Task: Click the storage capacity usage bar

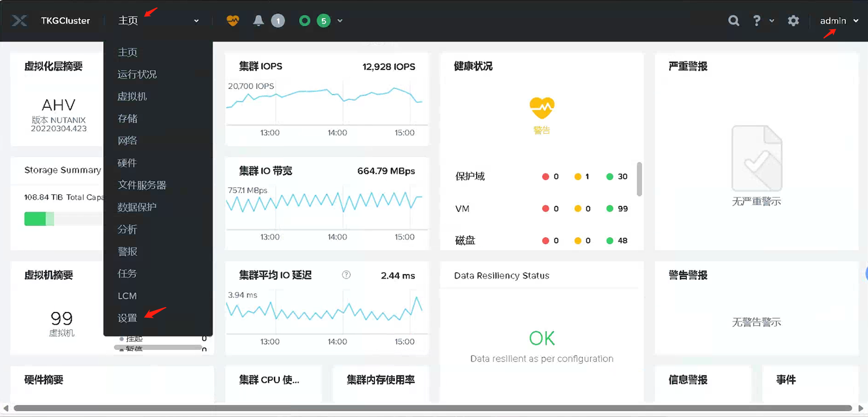Action: [64, 219]
